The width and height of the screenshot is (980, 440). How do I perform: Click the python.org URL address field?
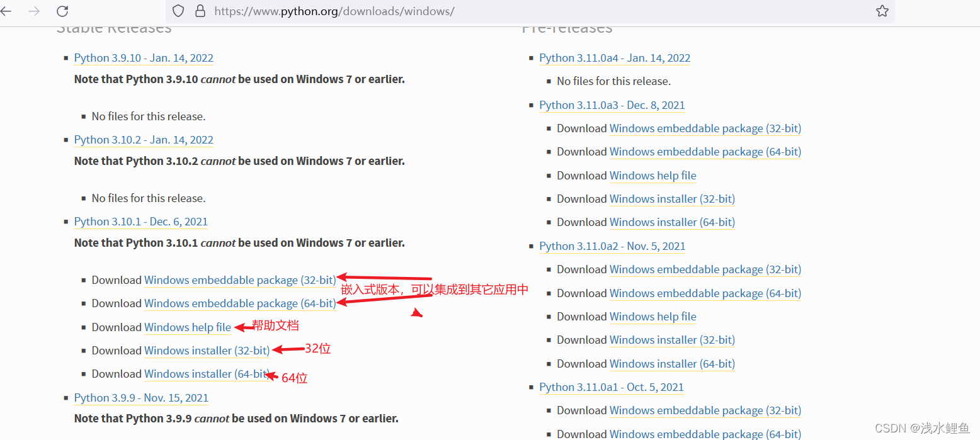coord(530,11)
